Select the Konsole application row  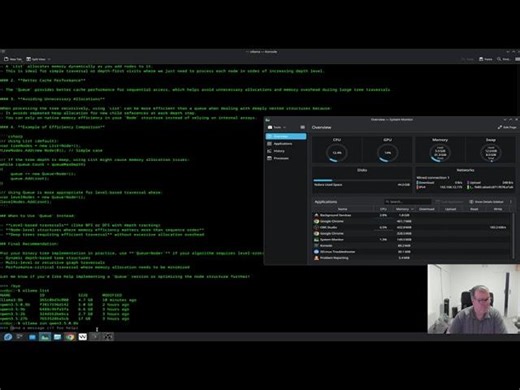click(x=411, y=246)
